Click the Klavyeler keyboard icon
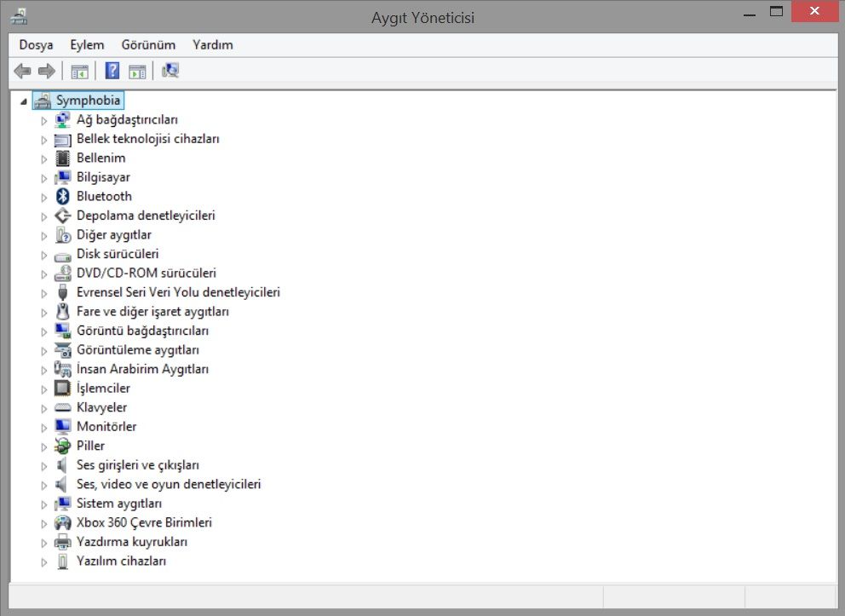Image resolution: width=845 pixels, height=616 pixels. pyautogui.click(x=62, y=408)
